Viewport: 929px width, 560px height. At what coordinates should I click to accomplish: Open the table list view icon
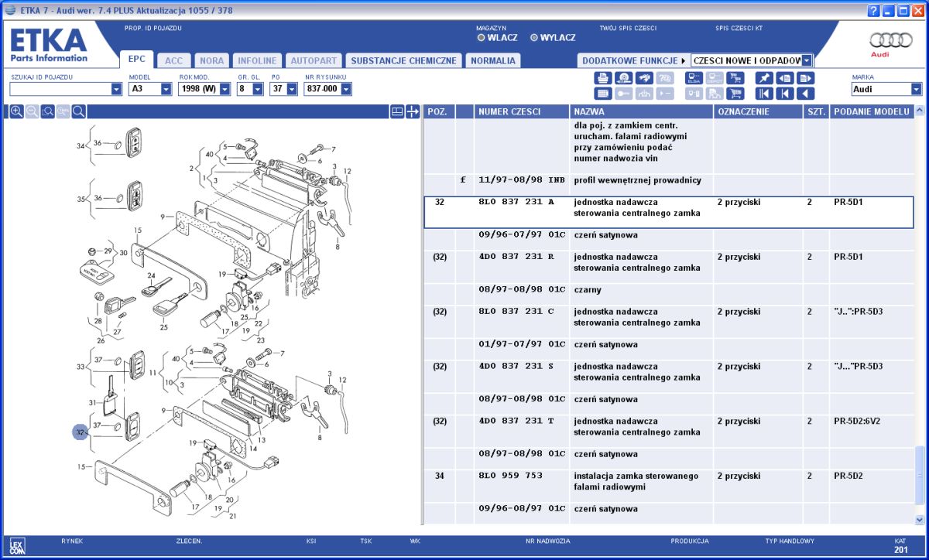pos(603,94)
